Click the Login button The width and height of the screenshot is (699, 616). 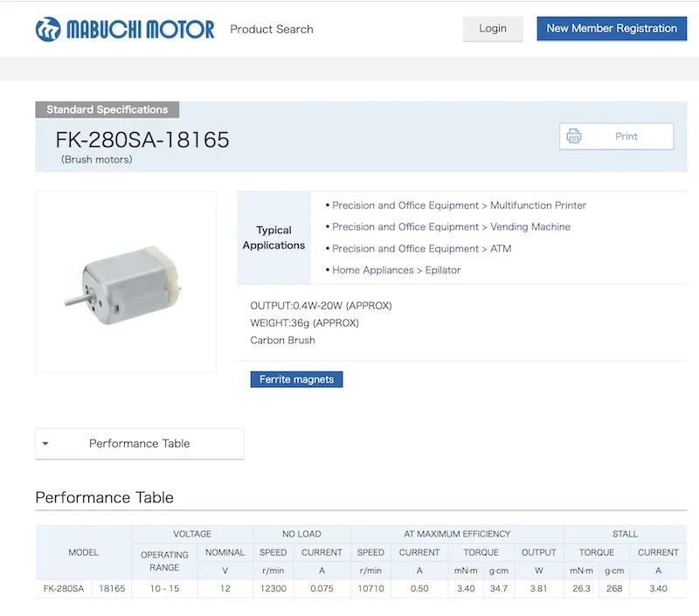[x=493, y=29]
